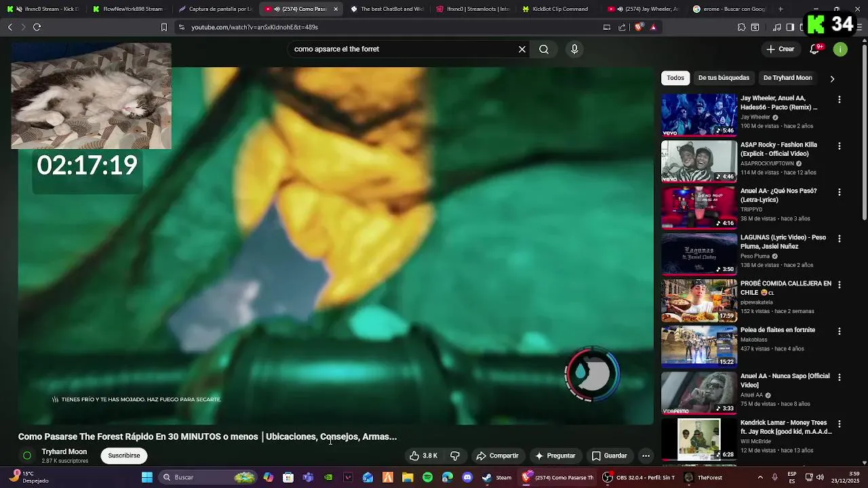This screenshot has width=868, height=488.
Task: Open the media control music note icon
Action: point(777,27)
